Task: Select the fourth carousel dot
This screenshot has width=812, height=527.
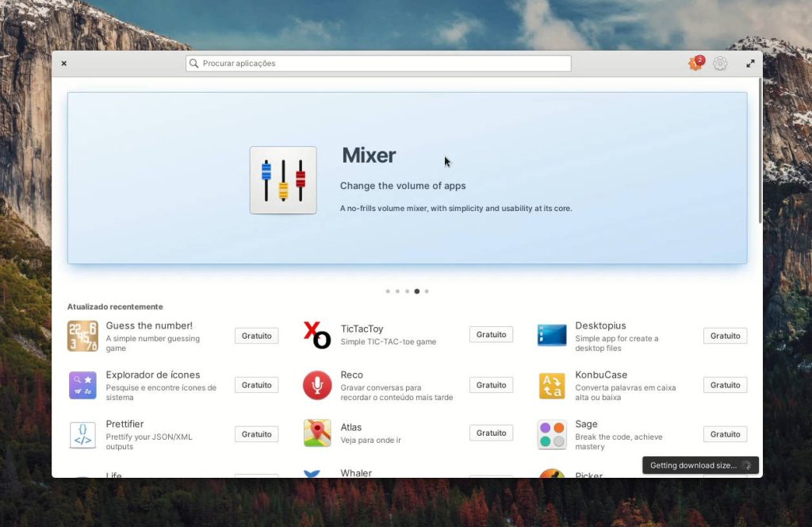Action: (416, 291)
